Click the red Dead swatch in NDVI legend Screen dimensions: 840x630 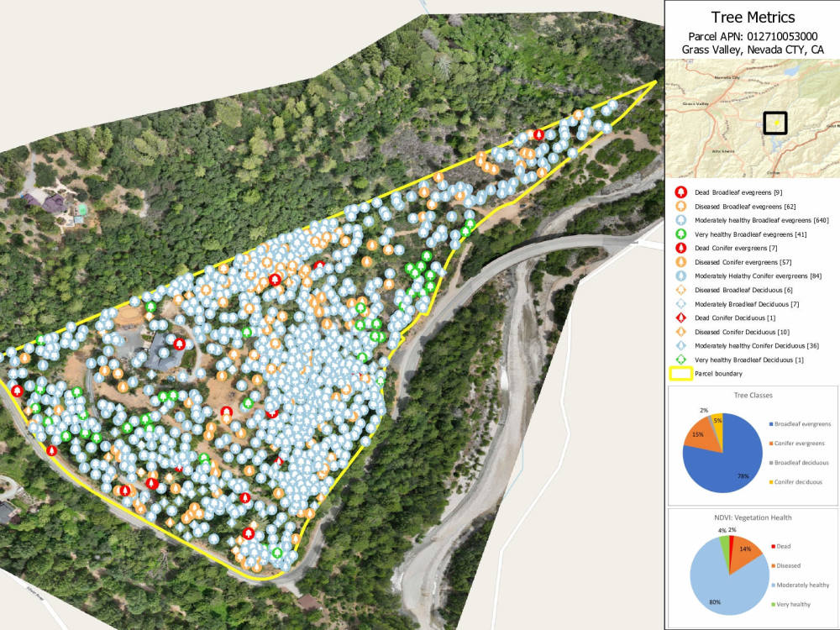pyautogui.click(x=773, y=547)
